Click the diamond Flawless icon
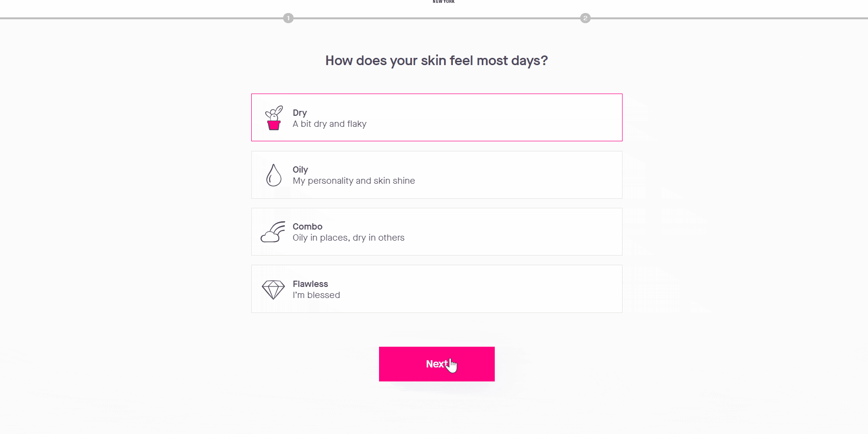Viewport: 868px width, 434px height. click(273, 290)
